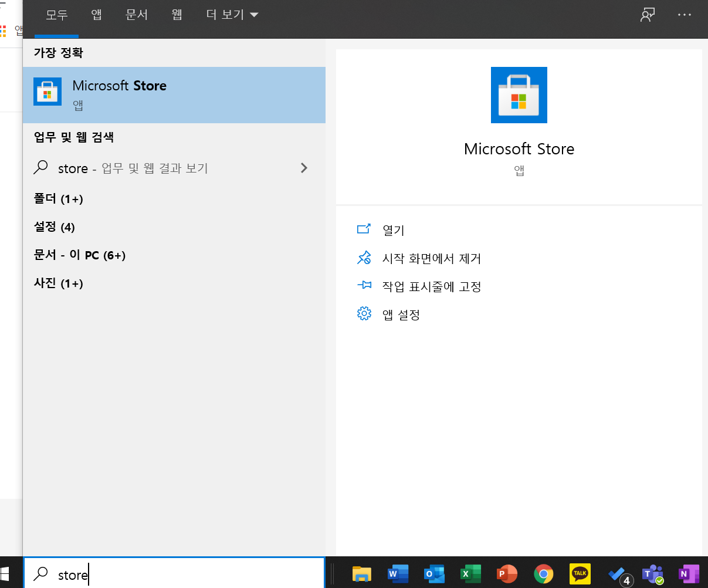Expand the 설정 (4) results group
The image size is (708, 588).
55,227
